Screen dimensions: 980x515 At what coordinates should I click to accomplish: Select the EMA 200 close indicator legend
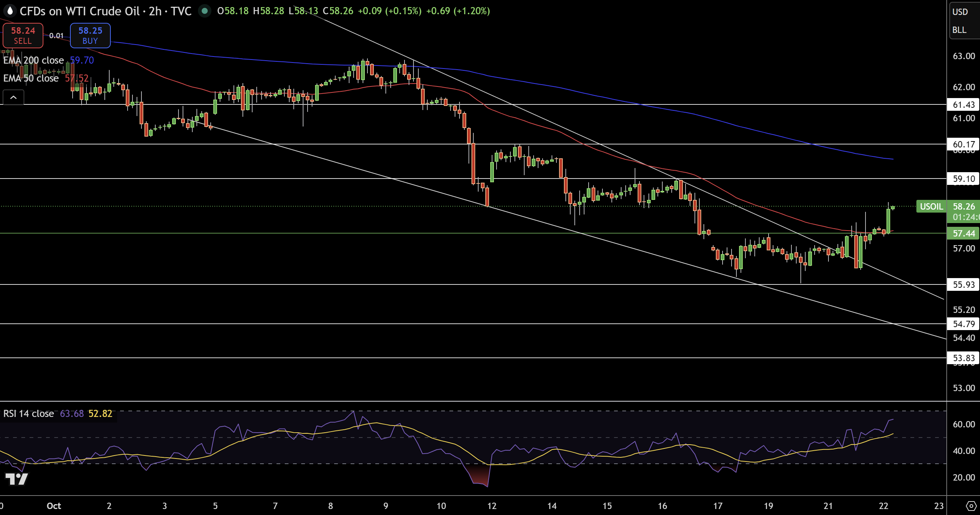(x=33, y=60)
